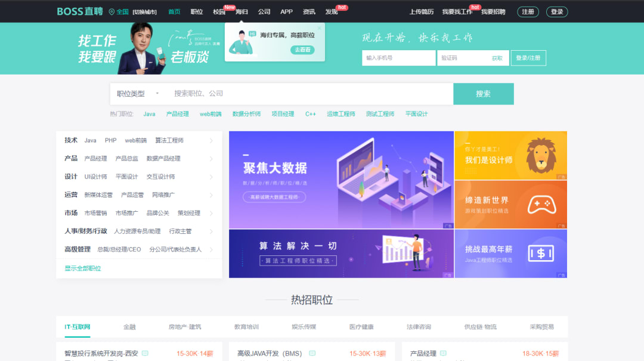This screenshot has width=644, height=361.
Task: Click the 登录/注册 button in banner
Action: tap(528, 58)
